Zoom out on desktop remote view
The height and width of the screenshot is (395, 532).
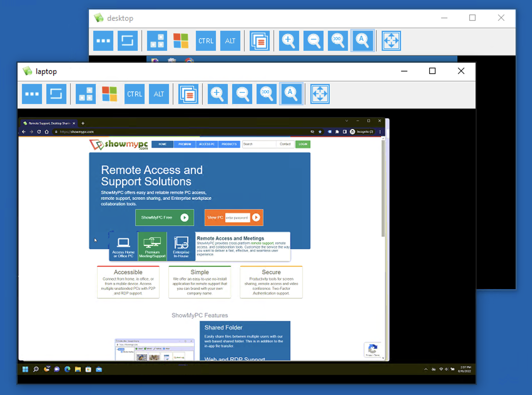click(313, 41)
